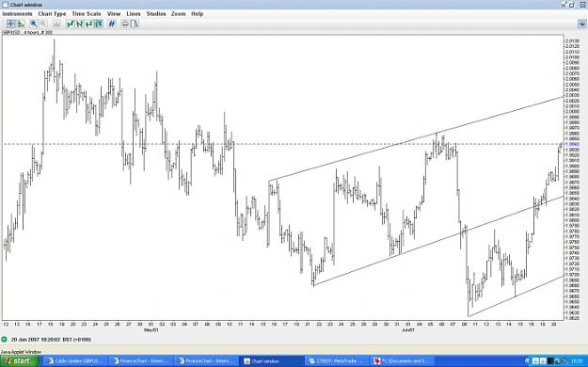Open the Instruments menu

click(x=17, y=13)
